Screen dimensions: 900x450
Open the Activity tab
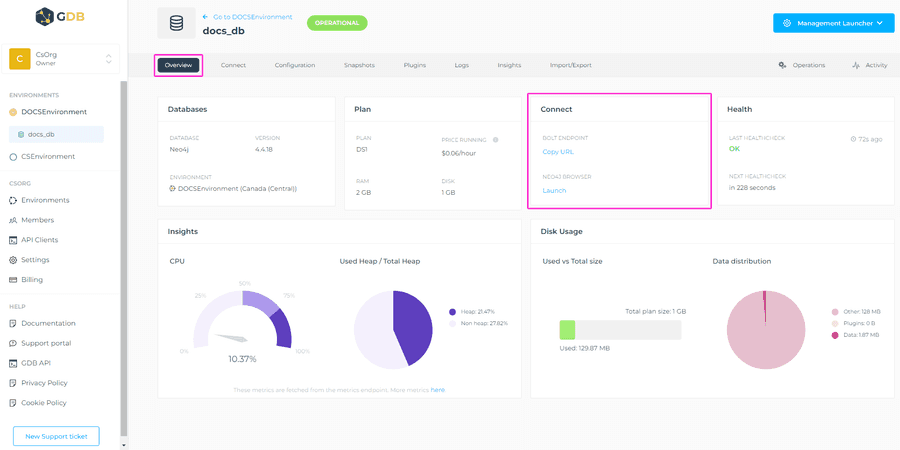click(x=876, y=65)
